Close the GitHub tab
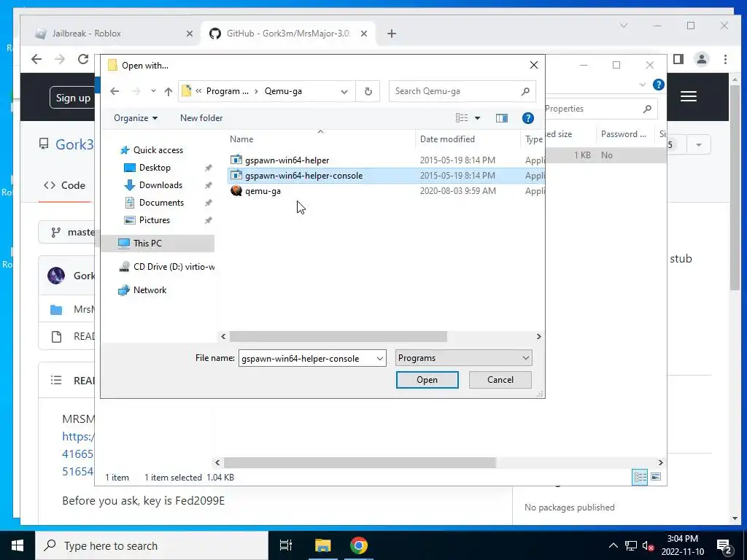 tap(364, 34)
